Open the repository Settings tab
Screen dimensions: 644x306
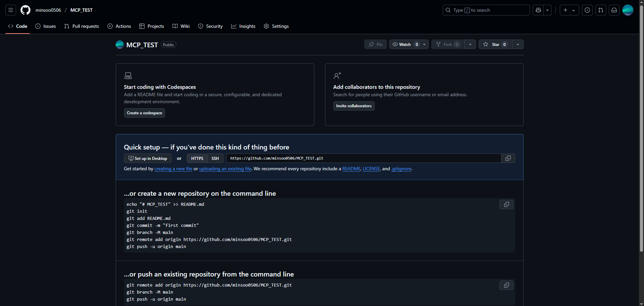(276, 26)
